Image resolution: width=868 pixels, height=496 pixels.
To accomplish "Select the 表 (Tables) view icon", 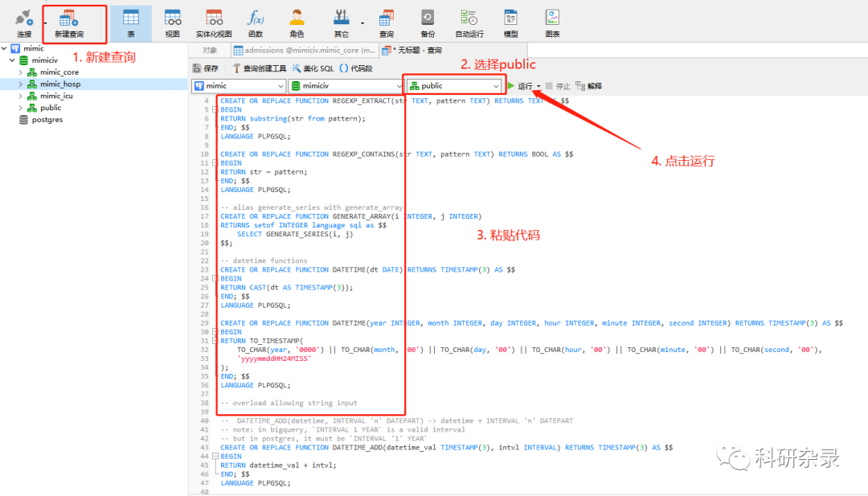I will [x=131, y=22].
